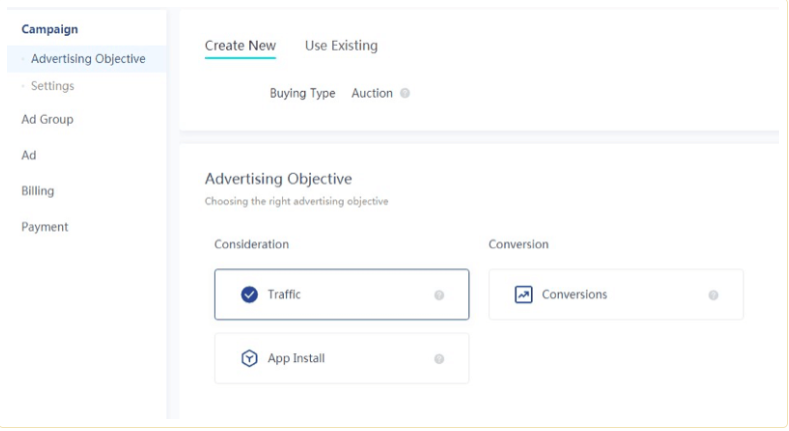
Task: Click the Auction buying type value
Action: coord(372,94)
